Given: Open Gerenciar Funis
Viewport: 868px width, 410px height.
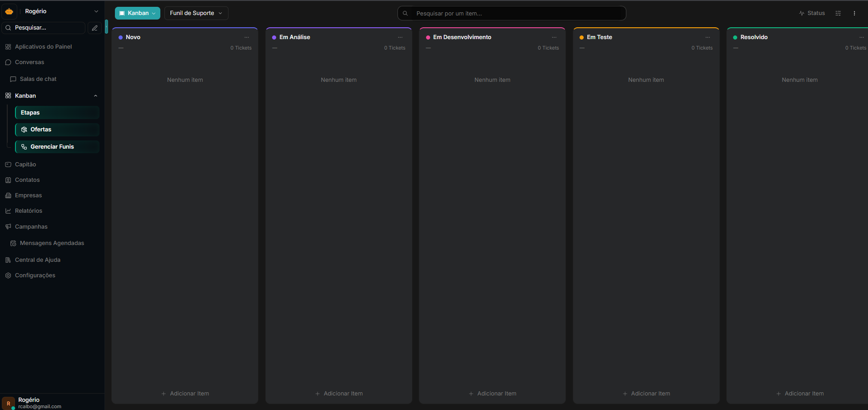Looking at the screenshot, I should 57,147.
